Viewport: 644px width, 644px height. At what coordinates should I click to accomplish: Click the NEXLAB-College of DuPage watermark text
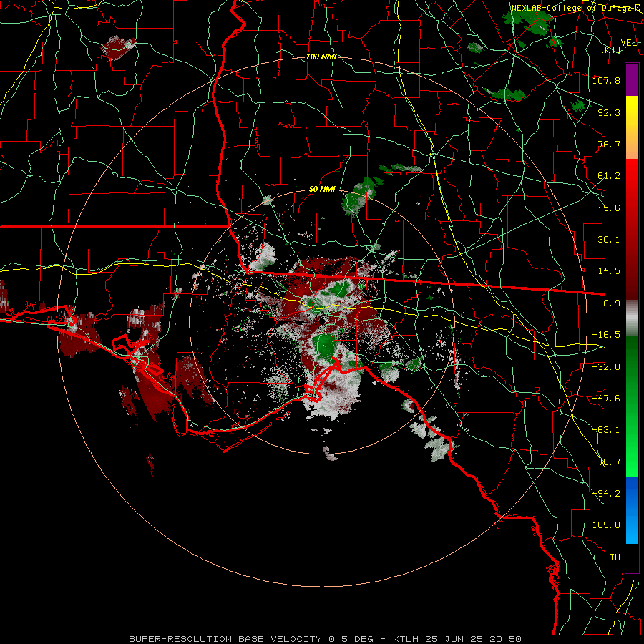(576, 8)
